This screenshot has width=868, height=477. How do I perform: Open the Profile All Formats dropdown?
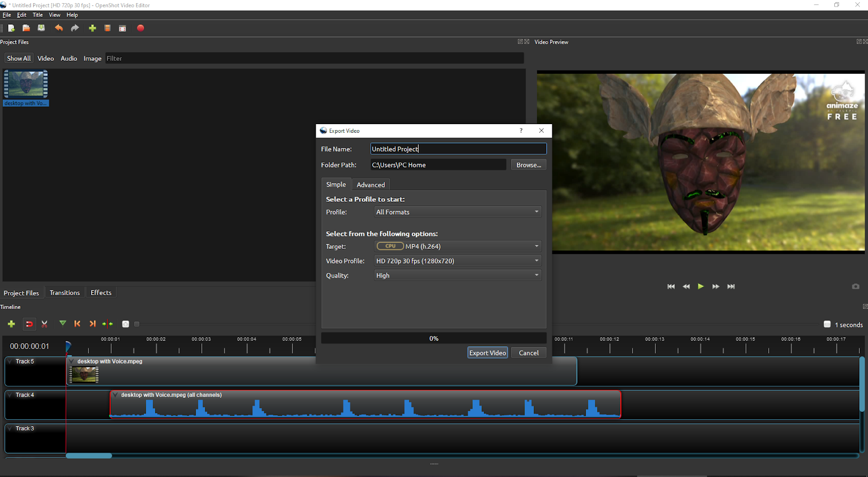click(458, 212)
